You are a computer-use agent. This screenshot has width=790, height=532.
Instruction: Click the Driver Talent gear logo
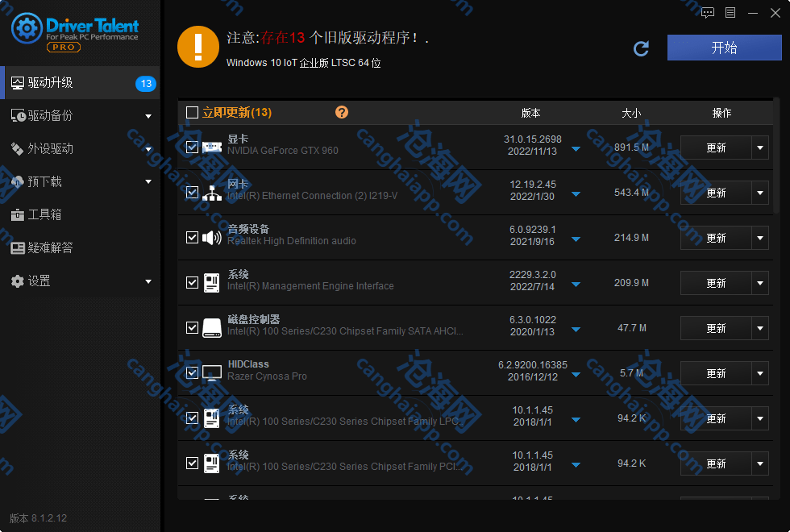click(x=26, y=29)
